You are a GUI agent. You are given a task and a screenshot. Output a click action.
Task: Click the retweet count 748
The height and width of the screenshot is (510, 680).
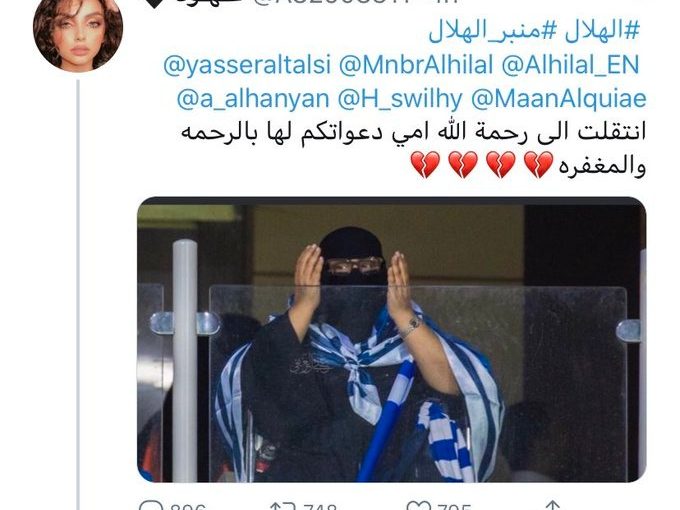coord(320,507)
